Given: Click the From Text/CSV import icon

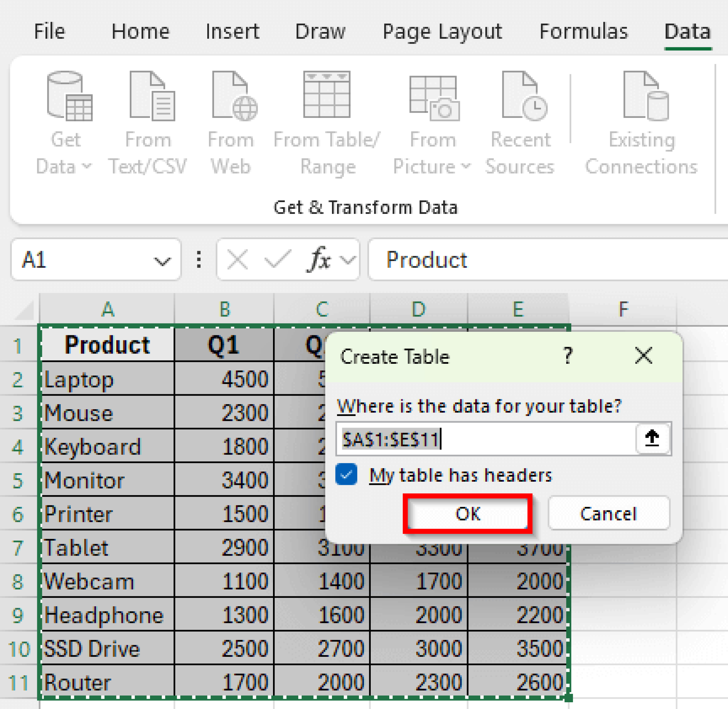Looking at the screenshot, I should click(148, 108).
